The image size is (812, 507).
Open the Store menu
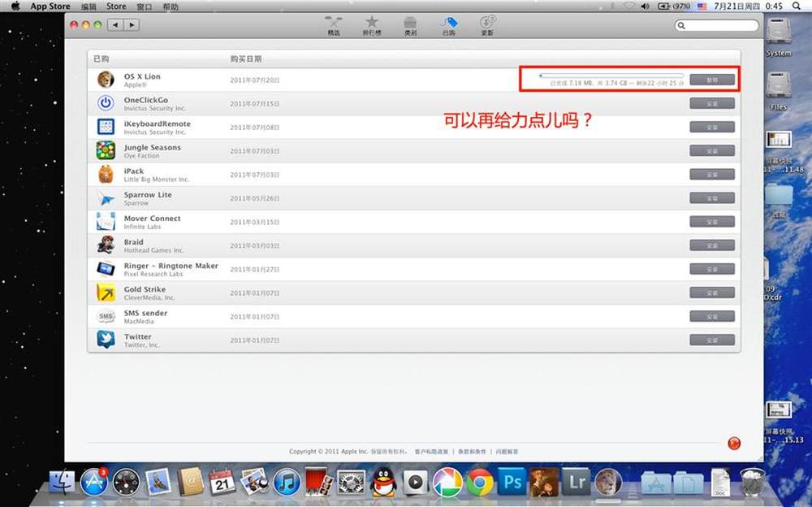tap(116, 6)
